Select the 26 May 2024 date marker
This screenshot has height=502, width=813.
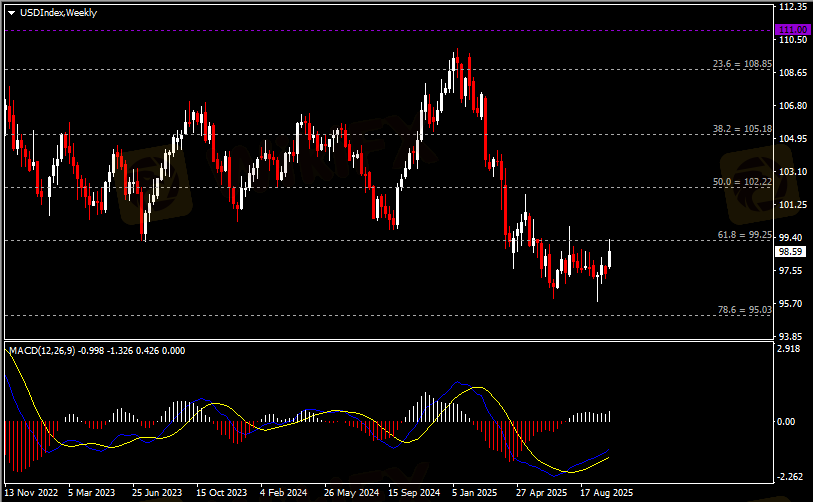[350, 493]
